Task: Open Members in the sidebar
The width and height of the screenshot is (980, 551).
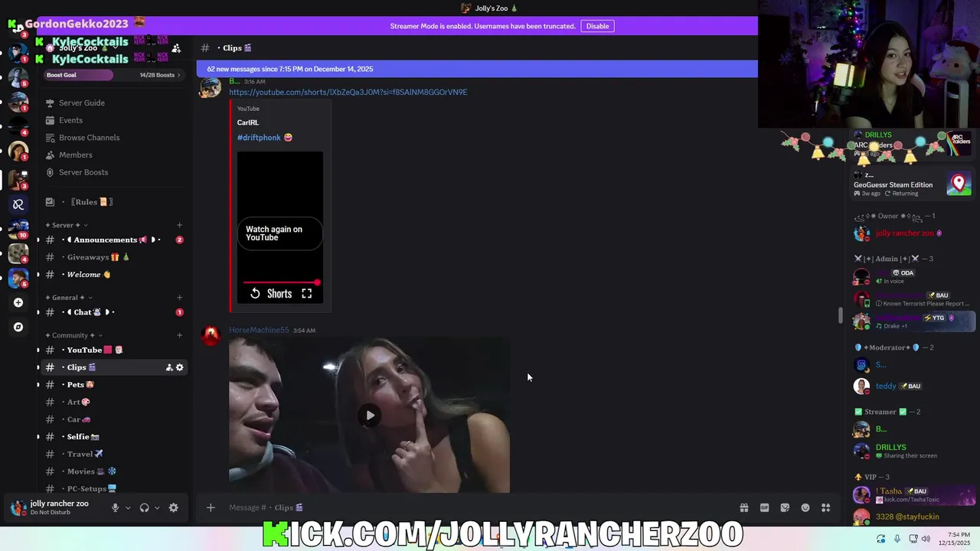Action: click(x=113, y=155)
